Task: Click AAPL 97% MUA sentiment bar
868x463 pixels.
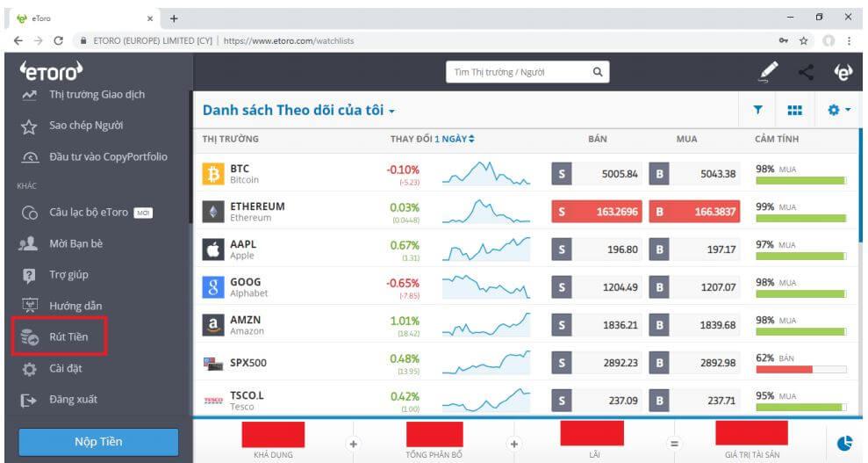Action: coord(801,256)
